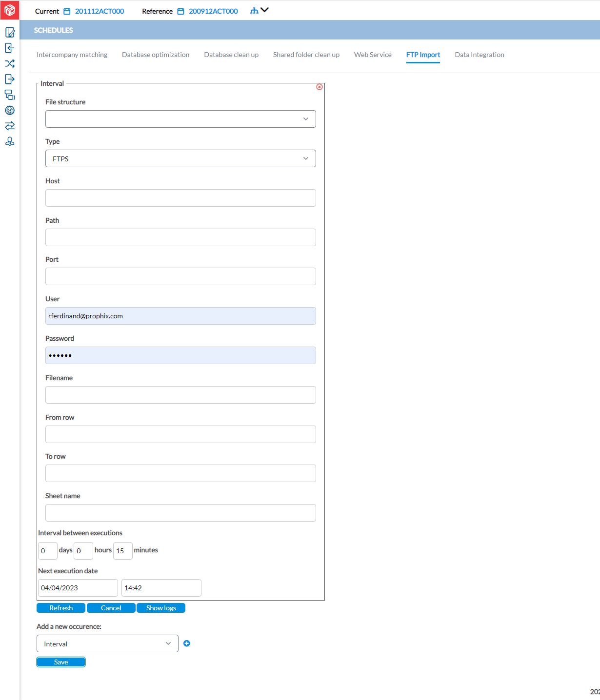Viewport: 600px width, 700px height.
Task: Click into the Password field
Action: 180,355
